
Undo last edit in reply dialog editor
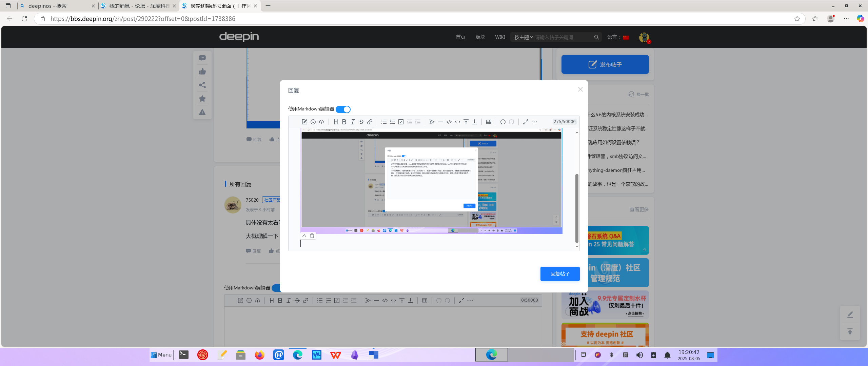[503, 122]
